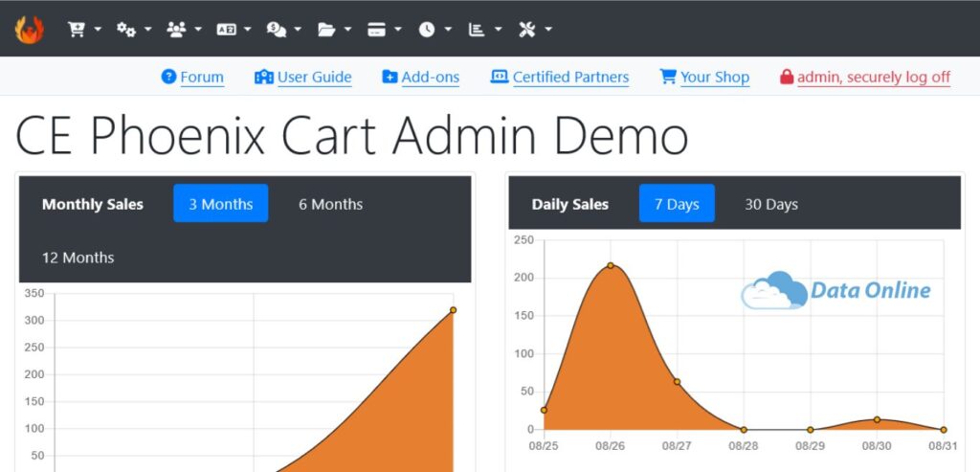This screenshot has height=472, width=980.
Task: Click the Phoenix flame logo
Action: tap(30, 30)
